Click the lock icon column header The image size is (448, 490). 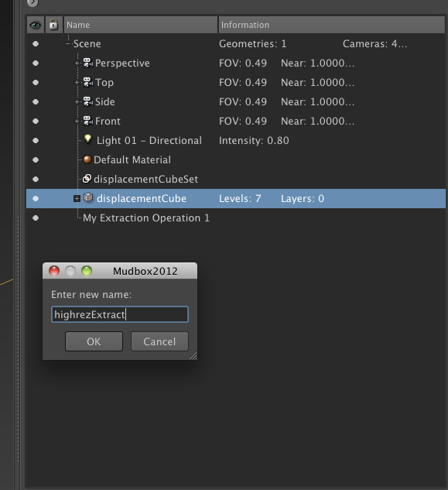53,25
